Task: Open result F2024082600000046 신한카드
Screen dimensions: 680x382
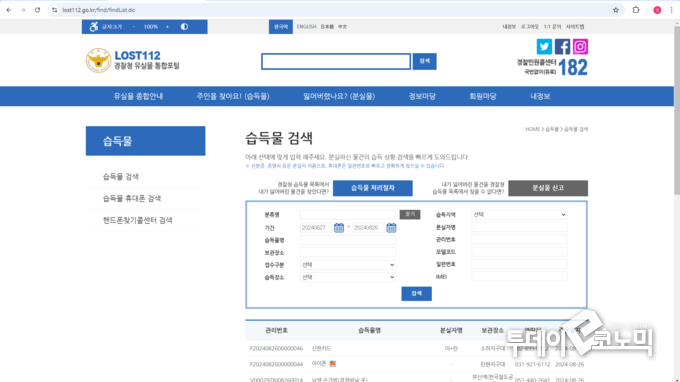Action: (x=321, y=349)
